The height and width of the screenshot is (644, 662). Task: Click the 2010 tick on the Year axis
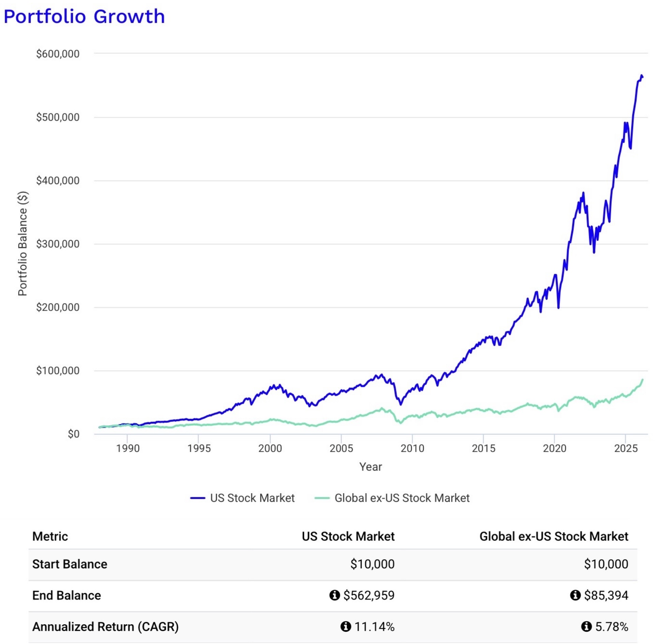(x=412, y=448)
